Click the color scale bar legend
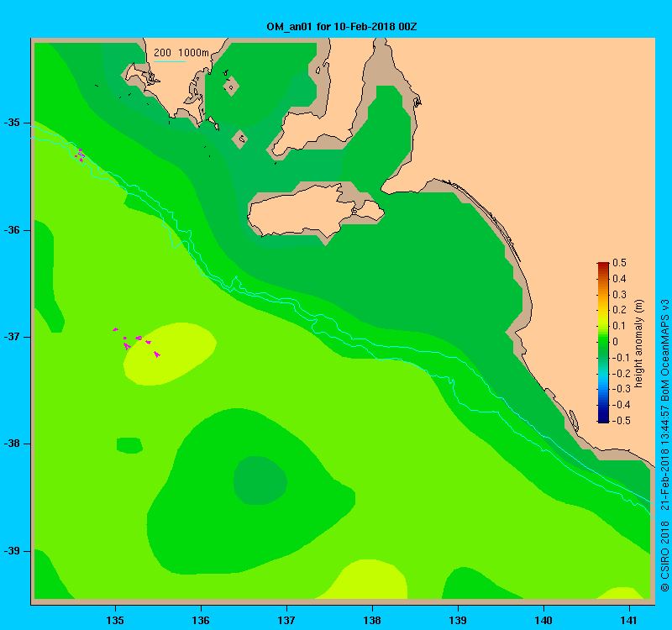 pyautogui.click(x=603, y=343)
